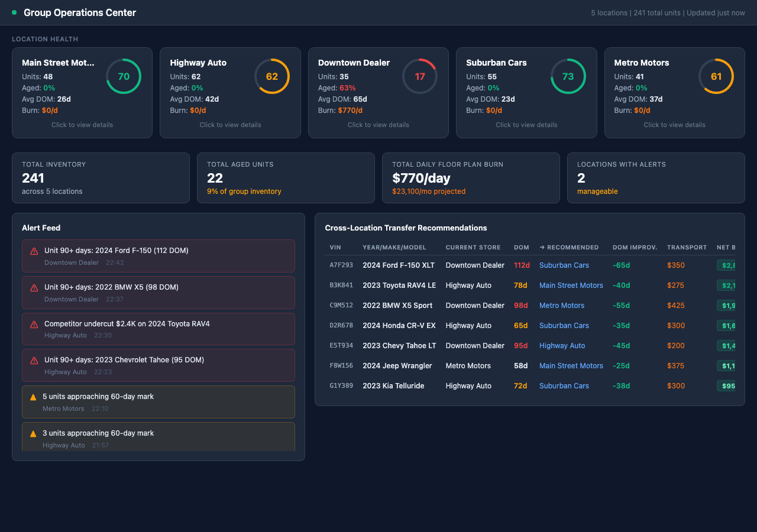757x532 pixels.
Task: Click the green net benefit badge on the top transfer row
Action: [x=726, y=265]
